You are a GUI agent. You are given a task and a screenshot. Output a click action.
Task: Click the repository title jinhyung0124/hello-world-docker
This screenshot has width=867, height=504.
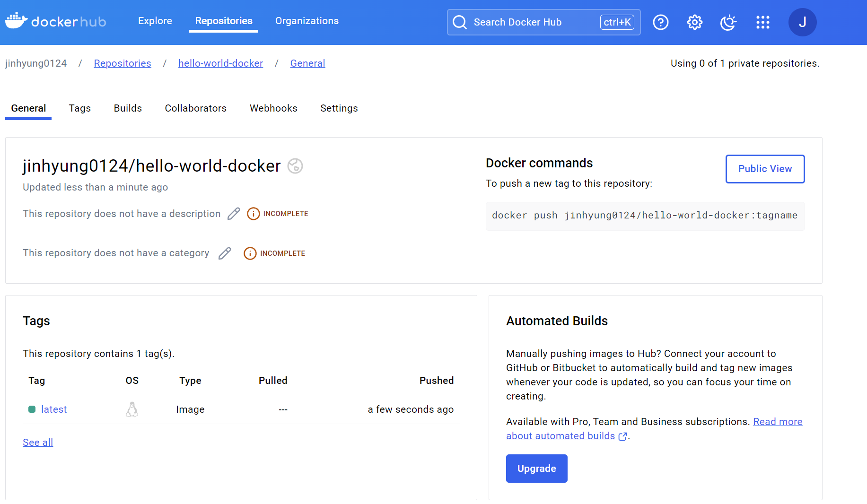click(x=152, y=166)
